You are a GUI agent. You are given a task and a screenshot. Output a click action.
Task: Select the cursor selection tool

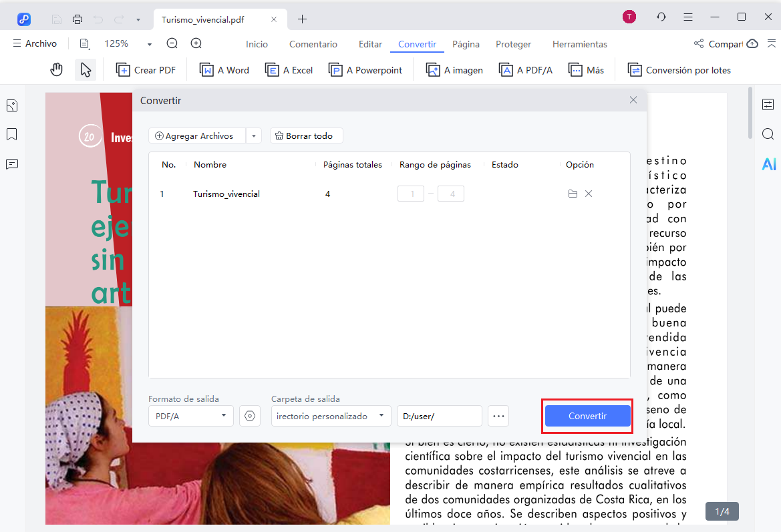click(x=86, y=69)
